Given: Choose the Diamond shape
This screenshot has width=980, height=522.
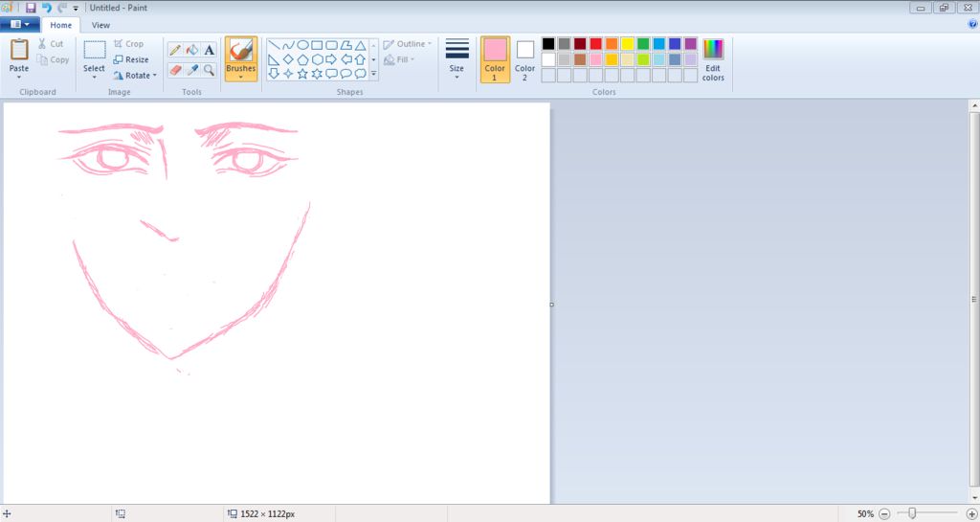Looking at the screenshot, I should point(288,60).
